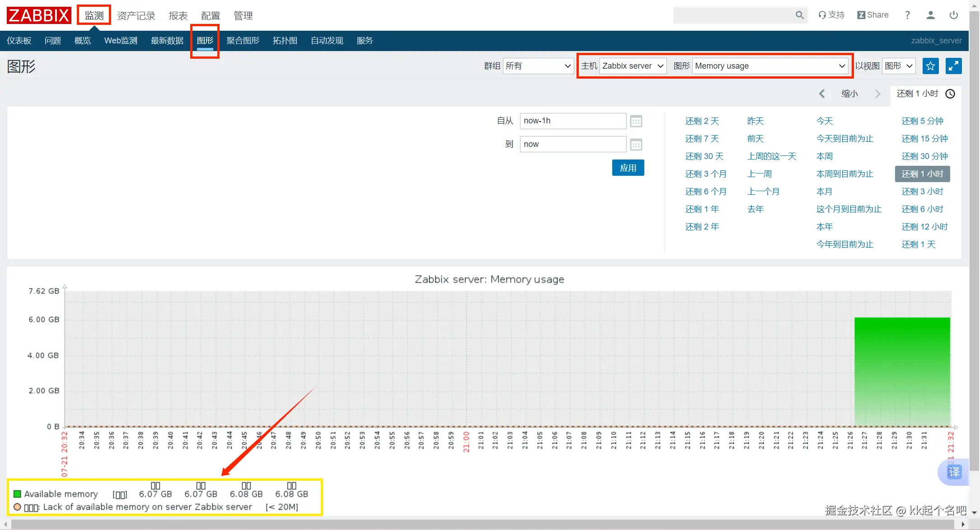Click the fullscreen expand icon
Viewport: 980px width, 530px height.
(953, 66)
